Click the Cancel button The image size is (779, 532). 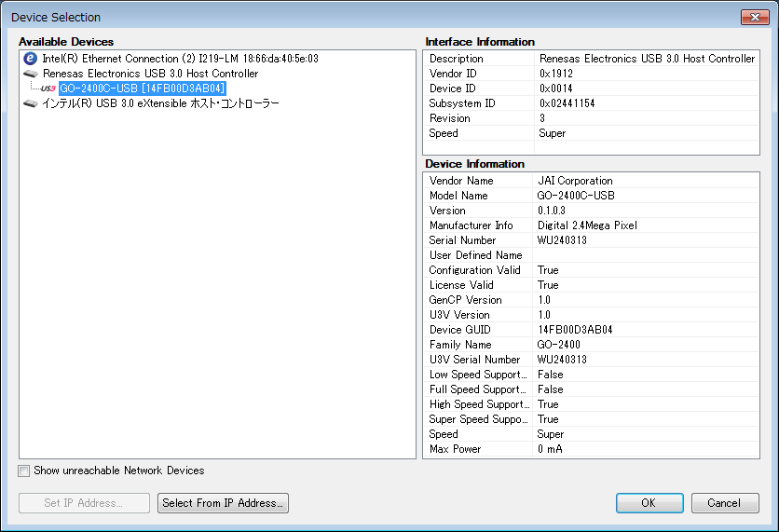click(x=725, y=503)
